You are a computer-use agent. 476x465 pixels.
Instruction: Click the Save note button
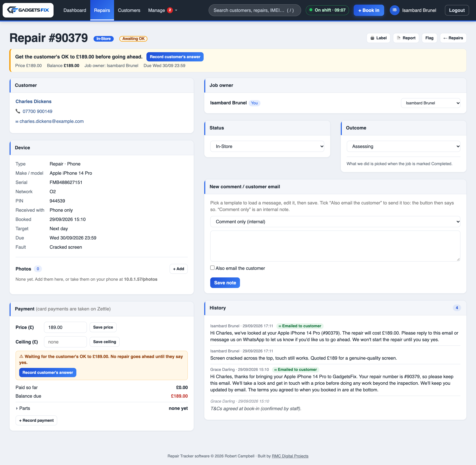(225, 283)
